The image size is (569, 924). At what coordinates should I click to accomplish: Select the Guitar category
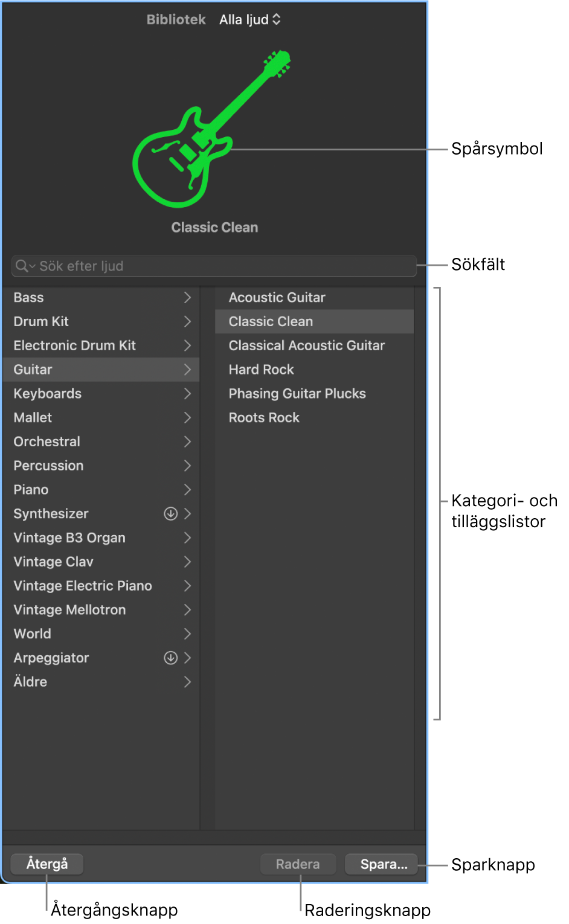point(101,370)
